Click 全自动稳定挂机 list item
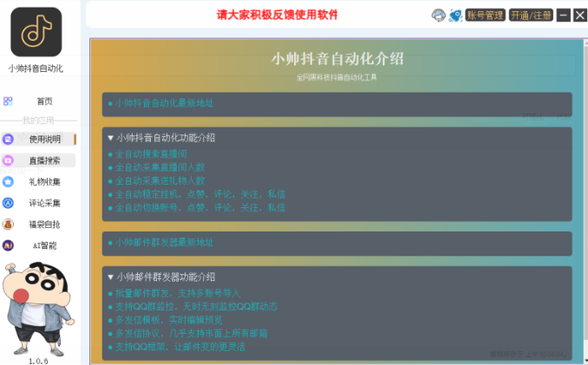 tap(199, 194)
